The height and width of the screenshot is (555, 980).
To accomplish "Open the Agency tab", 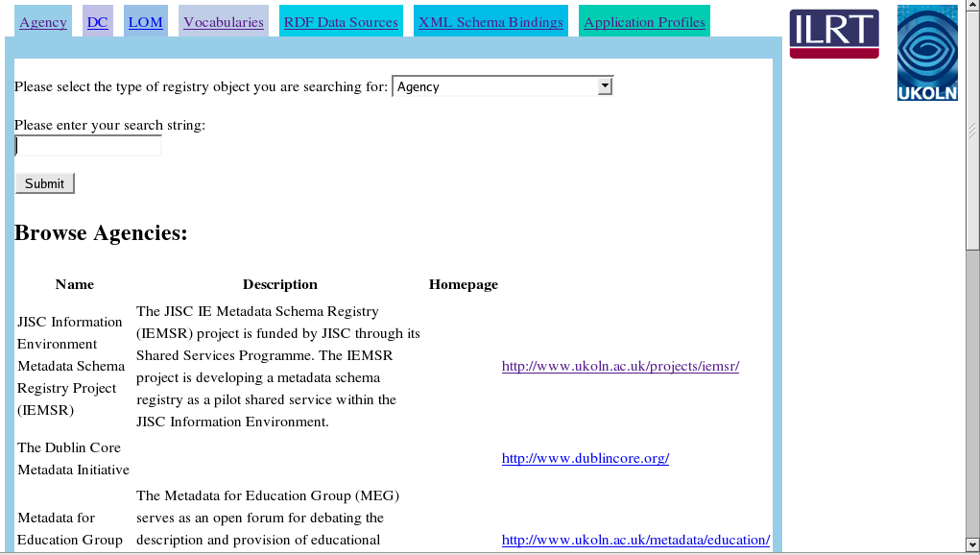I will tap(42, 22).
